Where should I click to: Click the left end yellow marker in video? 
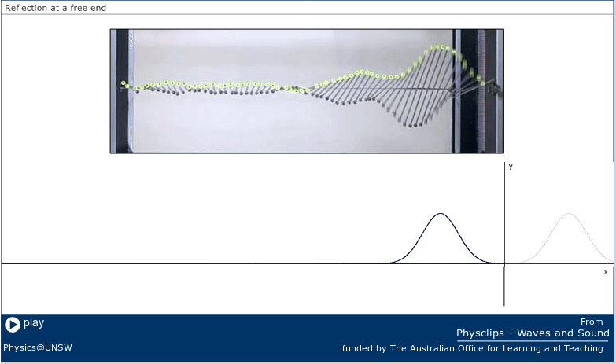pyautogui.click(x=124, y=83)
